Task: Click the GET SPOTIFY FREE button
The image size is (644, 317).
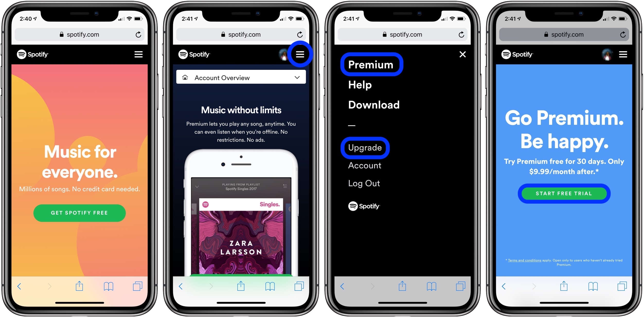Action: click(80, 216)
